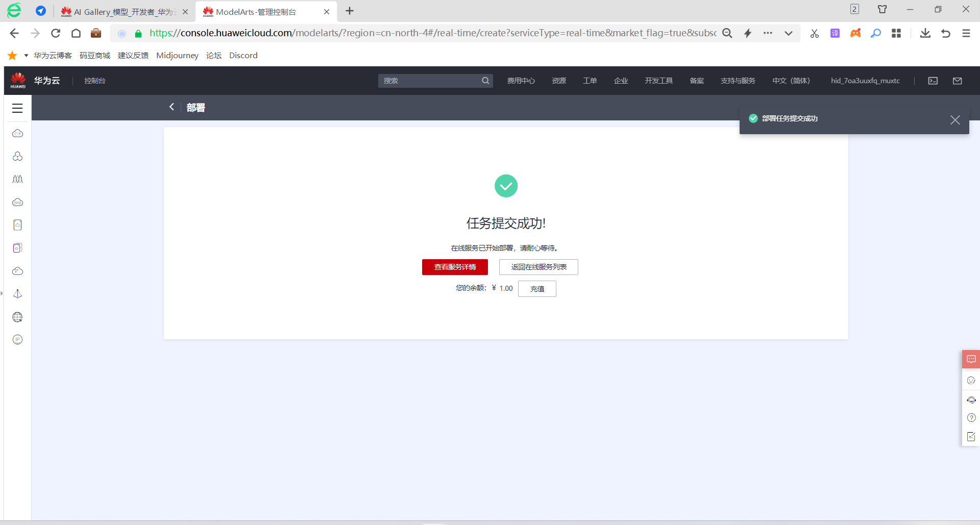Viewport: 980px width, 525px height.
Task: Open the Midjourney bookmark
Action: 177,55
